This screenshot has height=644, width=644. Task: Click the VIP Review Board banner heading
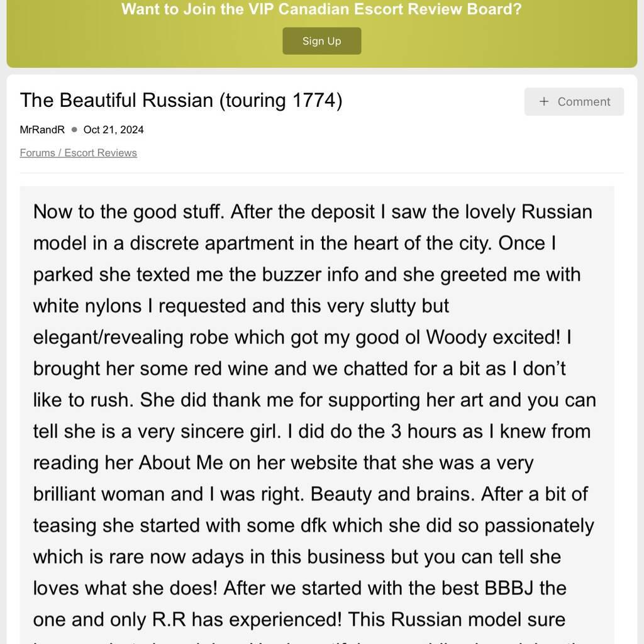[321, 9]
